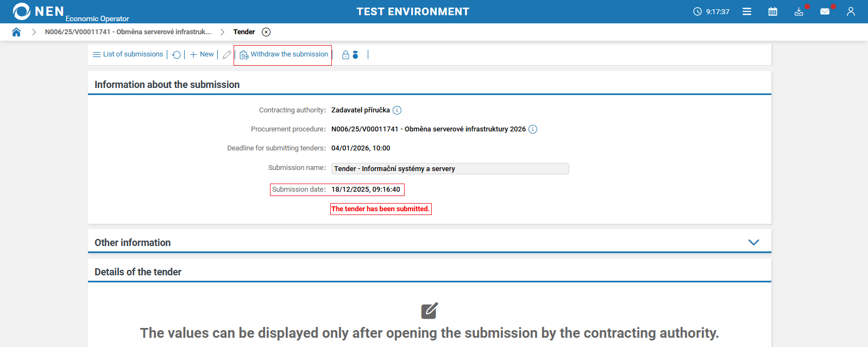Click the NEN logo
Image resolution: width=868 pixels, height=347 pixels.
coord(38,11)
